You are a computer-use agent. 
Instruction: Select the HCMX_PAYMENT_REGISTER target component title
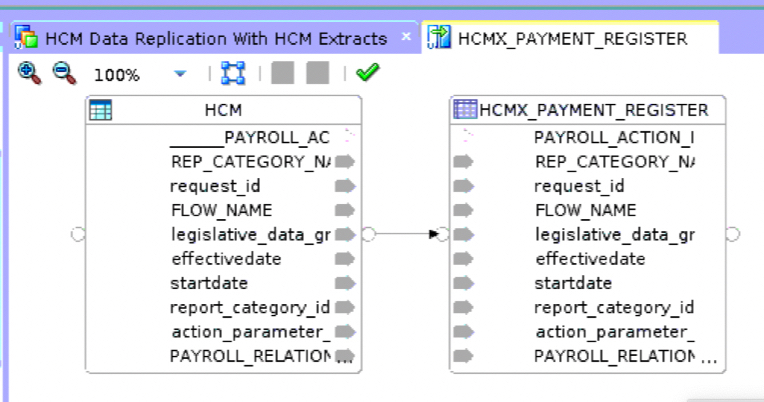tap(593, 110)
